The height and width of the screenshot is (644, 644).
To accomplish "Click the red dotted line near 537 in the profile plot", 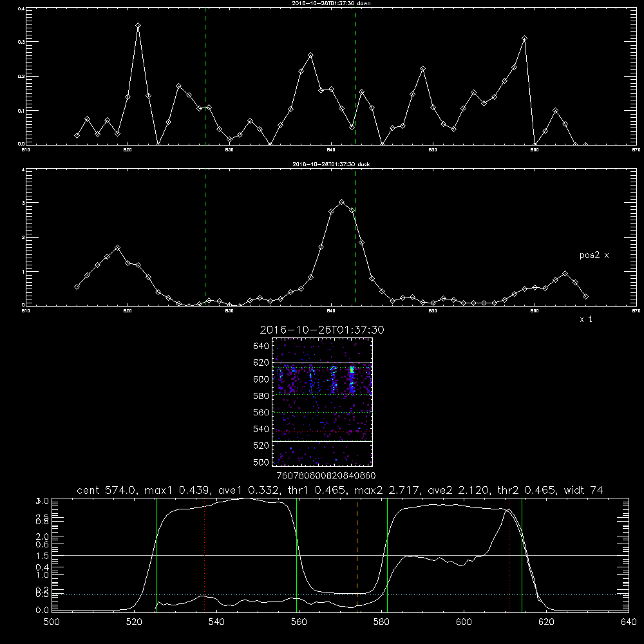I will (x=205, y=554).
